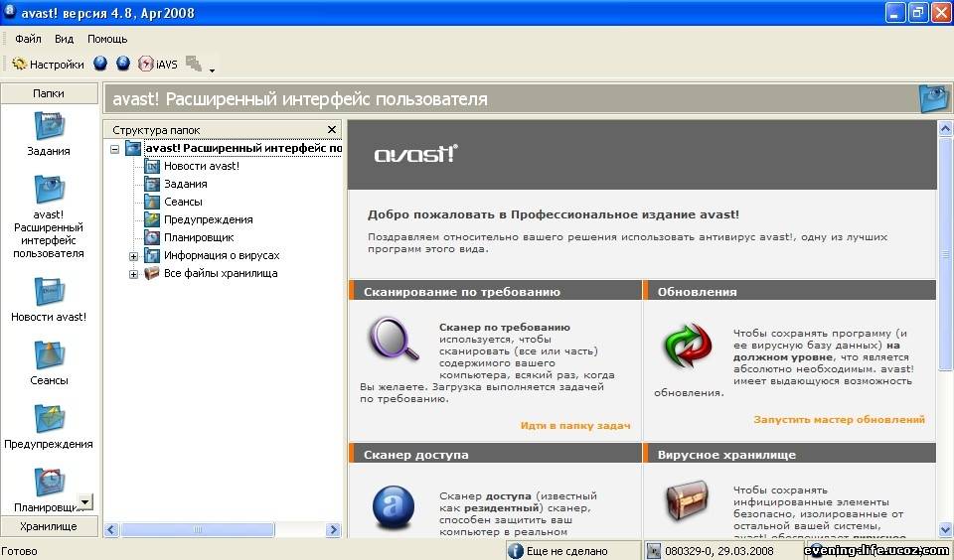Click the first blue globe toolbar icon

point(100,64)
